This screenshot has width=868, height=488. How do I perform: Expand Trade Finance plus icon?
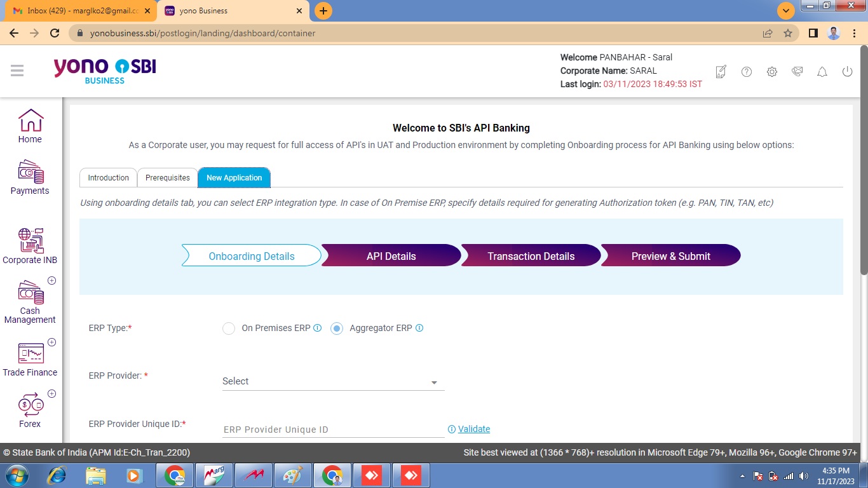[52, 342]
